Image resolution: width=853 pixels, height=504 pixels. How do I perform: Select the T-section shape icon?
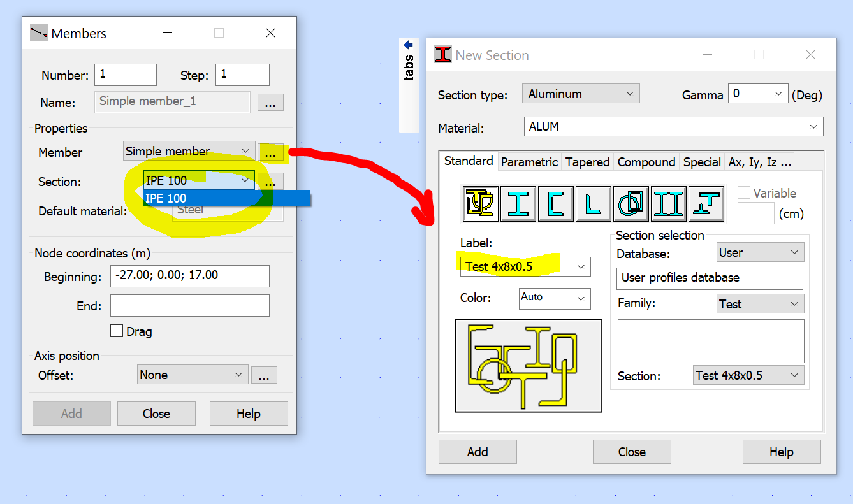tap(706, 203)
